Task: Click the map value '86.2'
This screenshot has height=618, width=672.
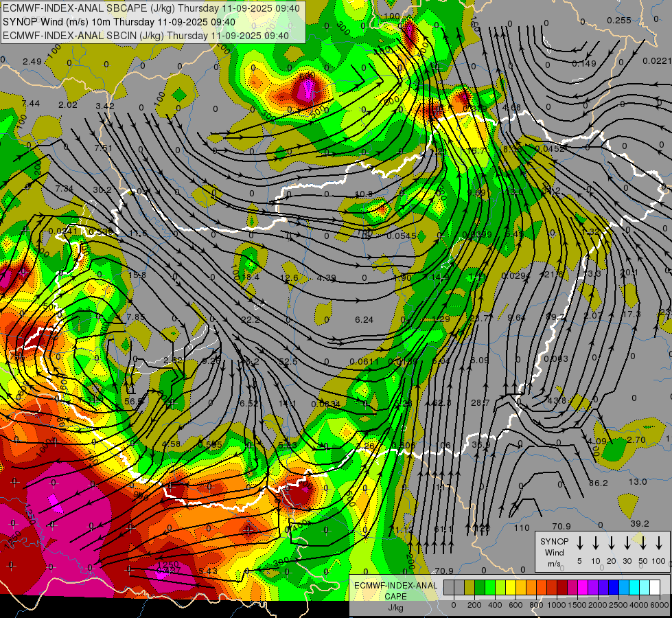Action: click(x=599, y=483)
